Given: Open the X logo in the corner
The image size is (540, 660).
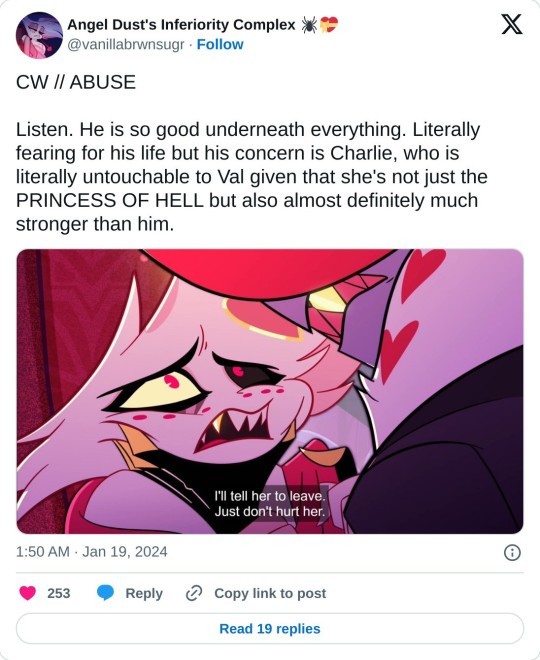Looking at the screenshot, I should (512, 24).
